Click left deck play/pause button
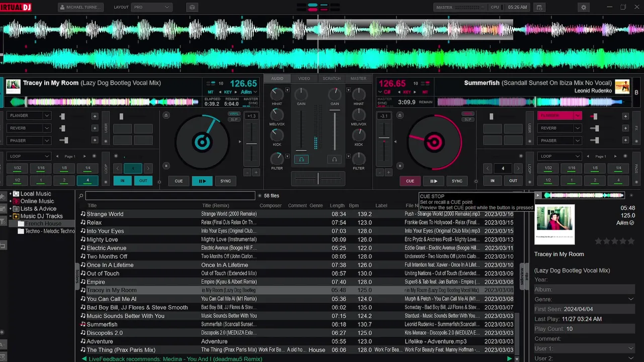The width and height of the screenshot is (644, 362). pos(202,181)
